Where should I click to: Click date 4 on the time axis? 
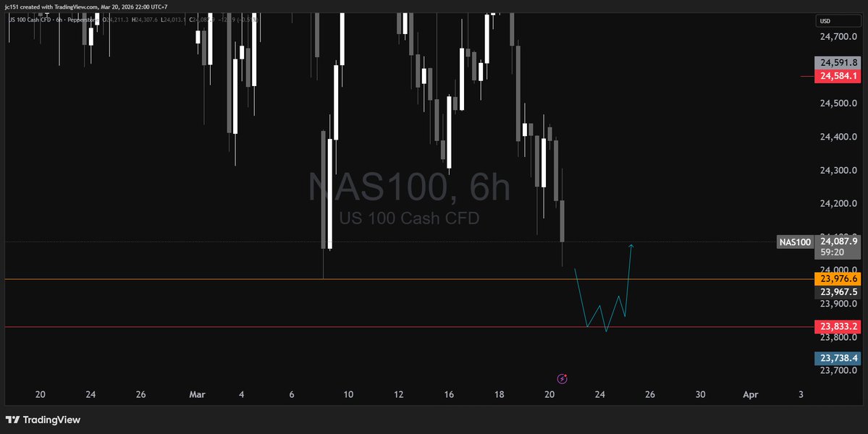[x=242, y=395]
